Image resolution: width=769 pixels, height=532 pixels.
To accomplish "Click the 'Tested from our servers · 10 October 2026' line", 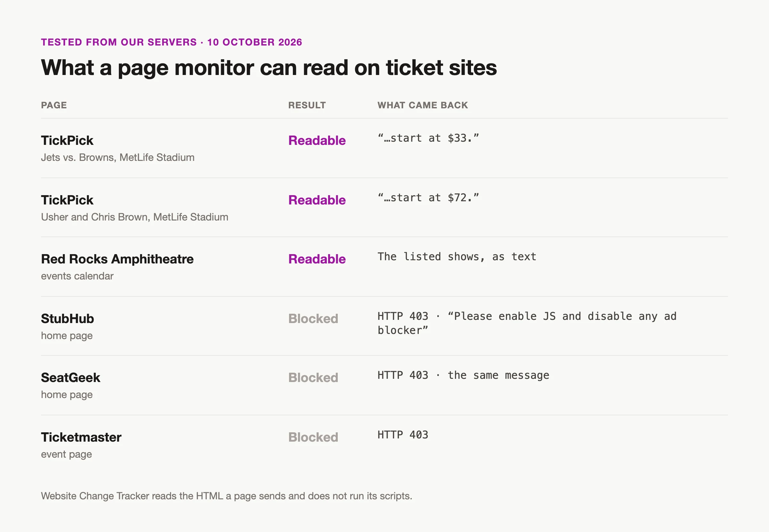I will 171,42.
